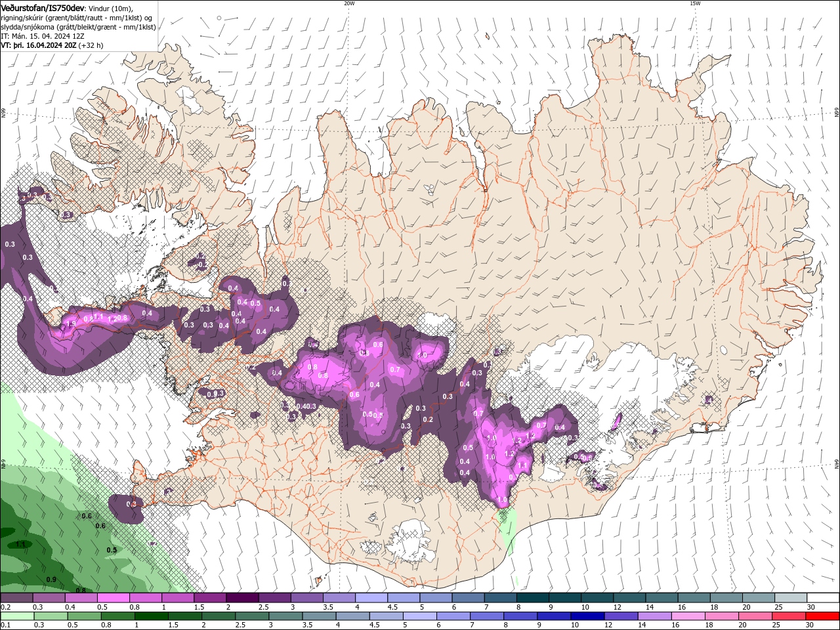Click the palest green rain swatch for 0.1–0.3
The width and height of the screenshot is (840, 630).
[x=16, y=616]
